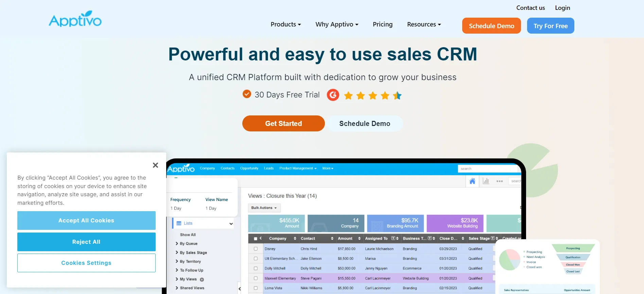Click the orange 30 Days Free Trial checkmark
The width and height of the screenshot is (644, 294).
(247, 94)
